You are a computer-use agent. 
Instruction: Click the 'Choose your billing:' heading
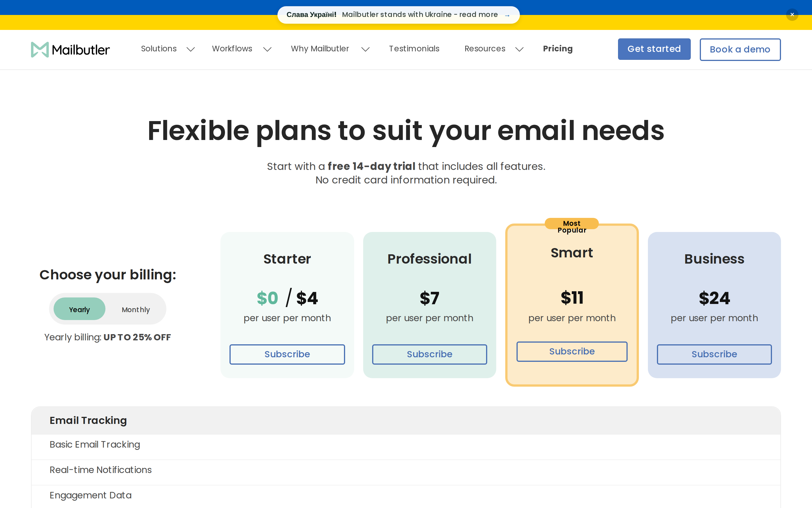[108, 275]
